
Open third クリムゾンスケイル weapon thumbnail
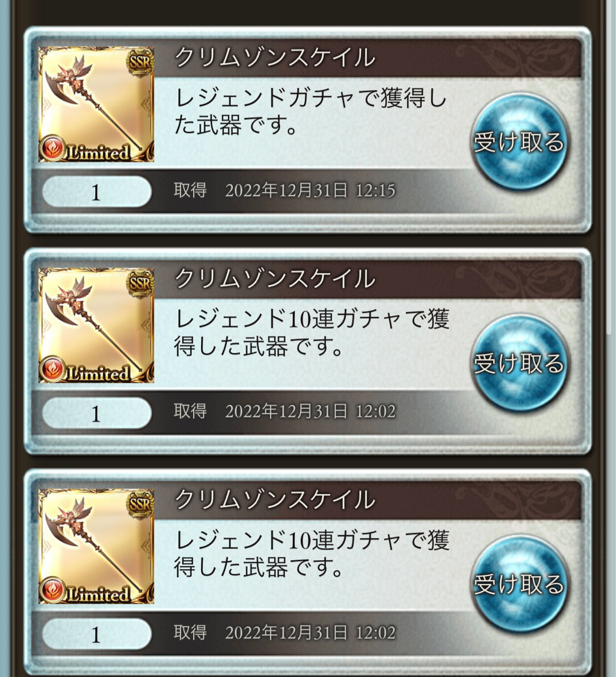coord(96,546)
